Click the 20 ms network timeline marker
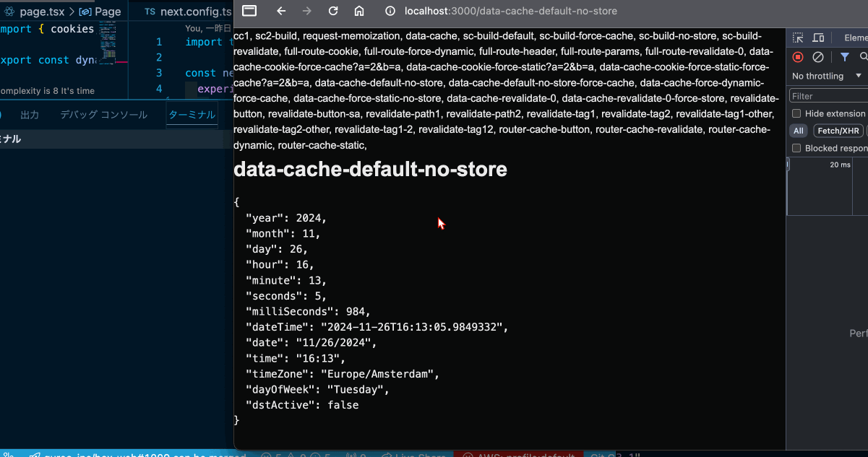The height and width of the screenshot is (457, 868). [x=840, y=165]
